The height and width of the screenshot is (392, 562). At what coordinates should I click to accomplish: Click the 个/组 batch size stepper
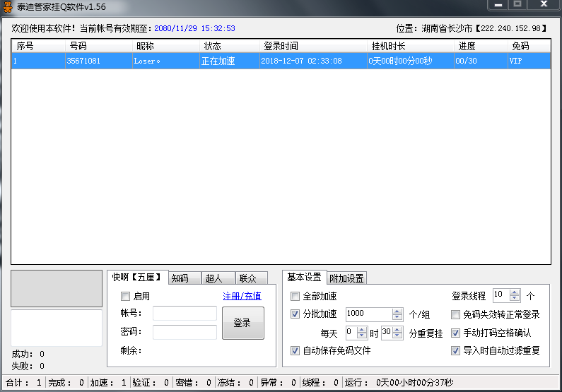[x=397, y=314]
